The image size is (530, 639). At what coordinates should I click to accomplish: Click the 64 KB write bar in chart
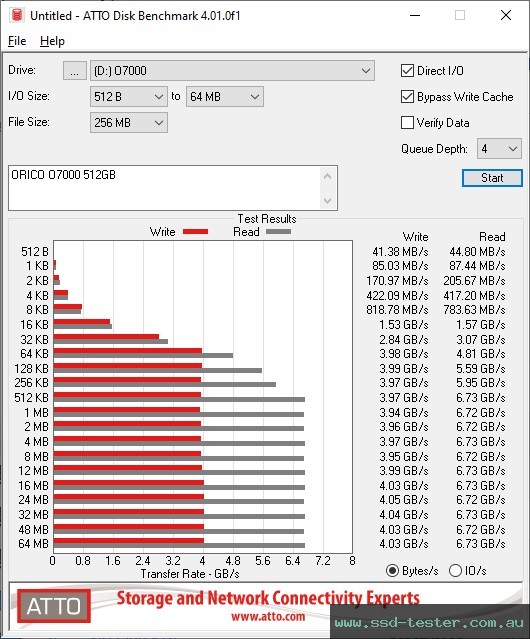(128, 351)
